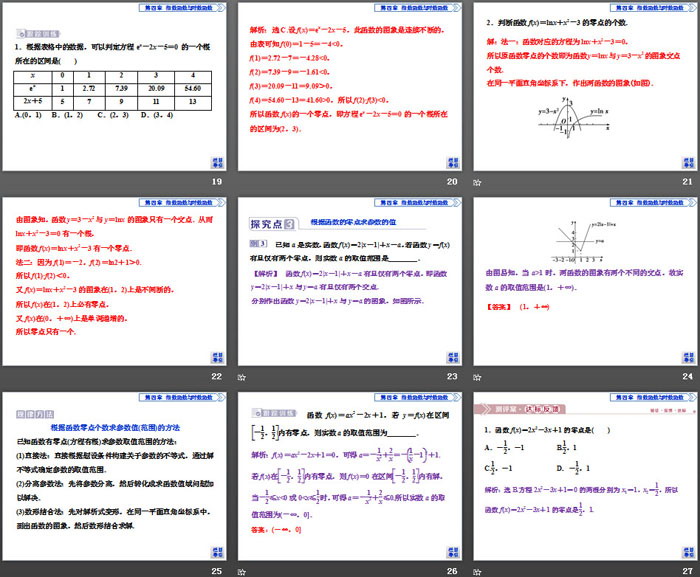Click the slide number label 23
The image size is (700, 577).
(452, 376)
